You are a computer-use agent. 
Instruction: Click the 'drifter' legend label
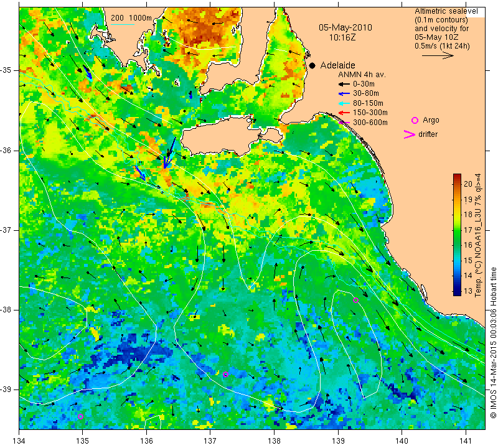tap(428, 134)
